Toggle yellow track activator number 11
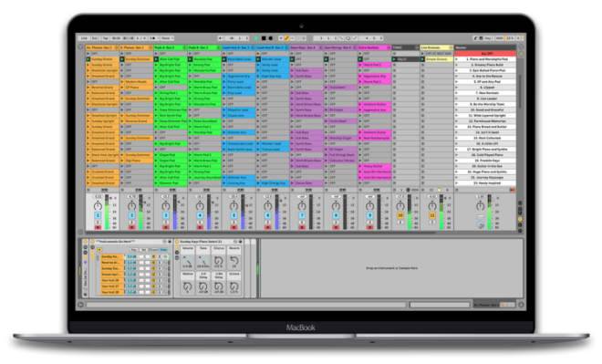Image resolution: width=602 pixels, height=364 pixels. pyautogui.click(x=432, y=216)
